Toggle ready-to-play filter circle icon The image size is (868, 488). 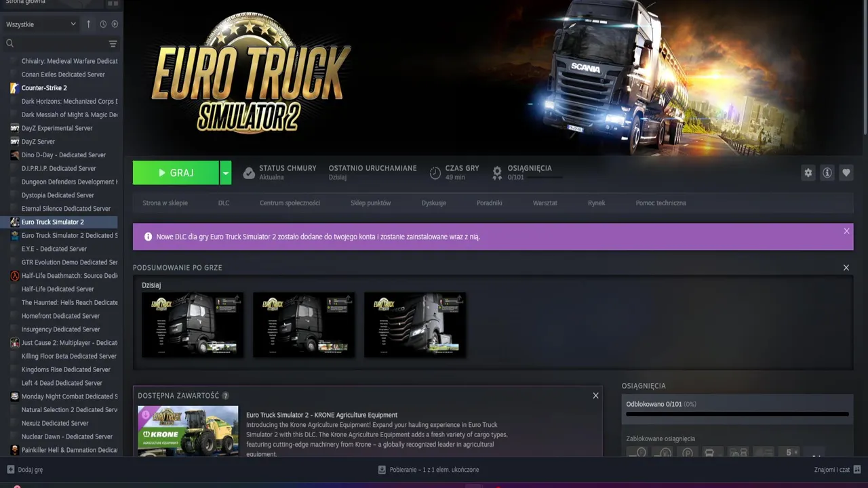click(x=115, y=24)
